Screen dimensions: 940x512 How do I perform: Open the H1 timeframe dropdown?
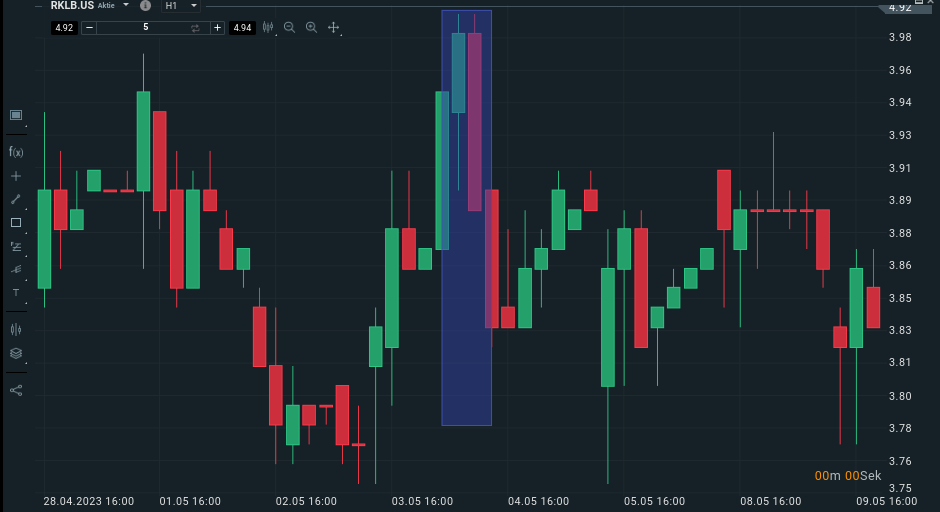(x=181, y=5)
